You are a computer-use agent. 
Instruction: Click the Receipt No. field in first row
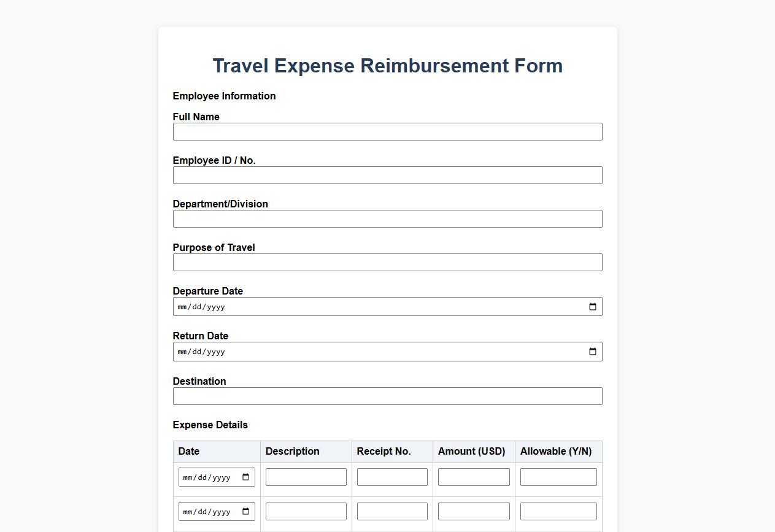coord(391,476)
